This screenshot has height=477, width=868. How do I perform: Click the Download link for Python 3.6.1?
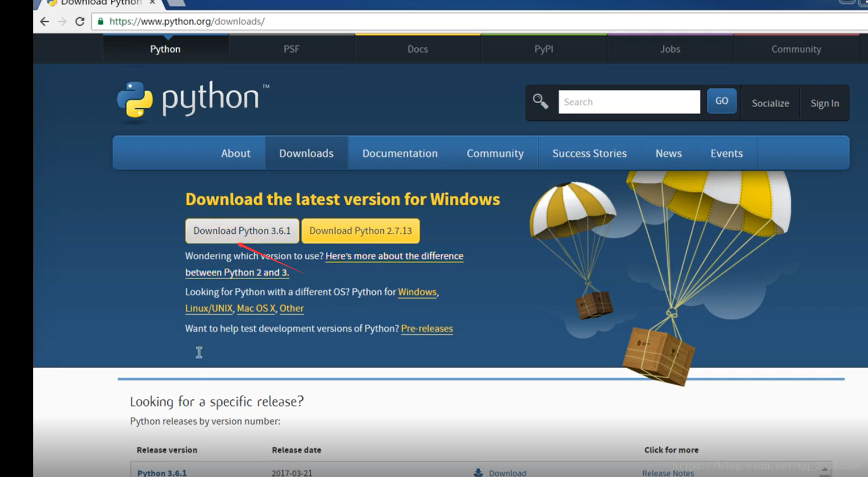point(507,472)
